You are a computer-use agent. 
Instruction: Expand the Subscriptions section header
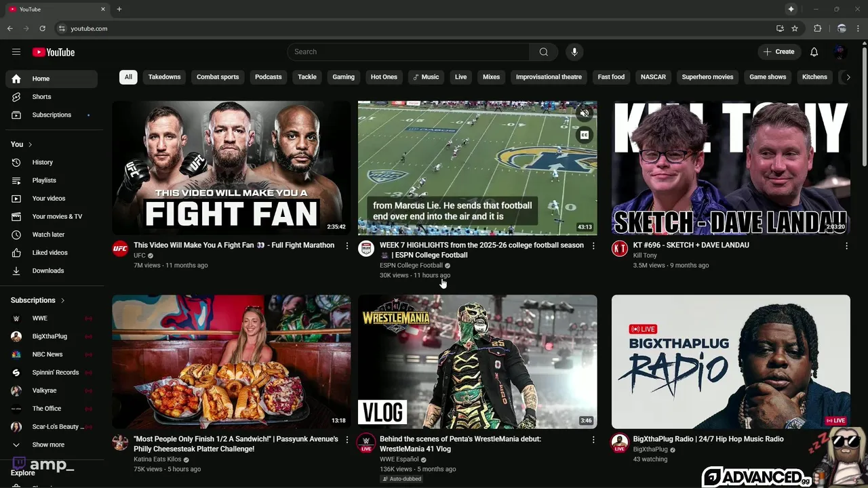[38, 300]
